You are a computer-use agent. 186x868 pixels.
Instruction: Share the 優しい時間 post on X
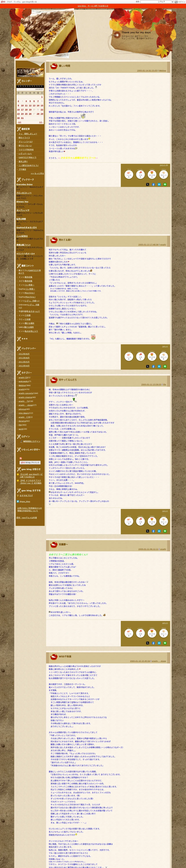[147, 184]
